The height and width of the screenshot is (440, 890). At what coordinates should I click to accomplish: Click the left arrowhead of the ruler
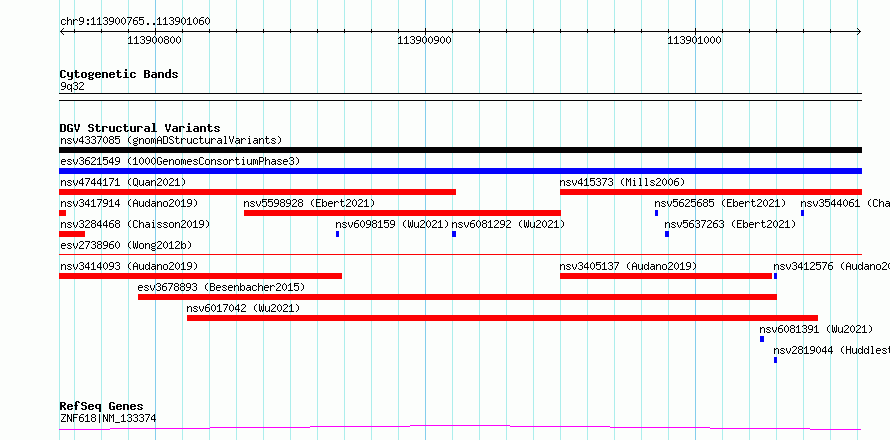62,32
